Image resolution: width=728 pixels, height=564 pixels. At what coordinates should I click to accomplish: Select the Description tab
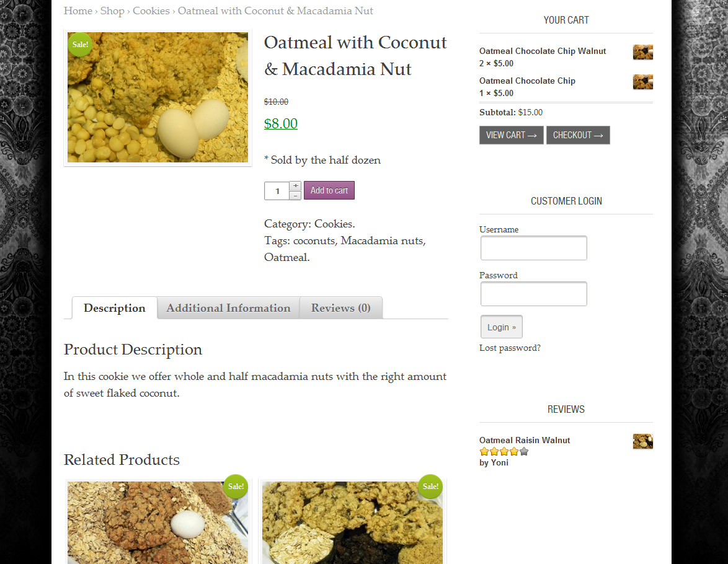click(115, 308)
